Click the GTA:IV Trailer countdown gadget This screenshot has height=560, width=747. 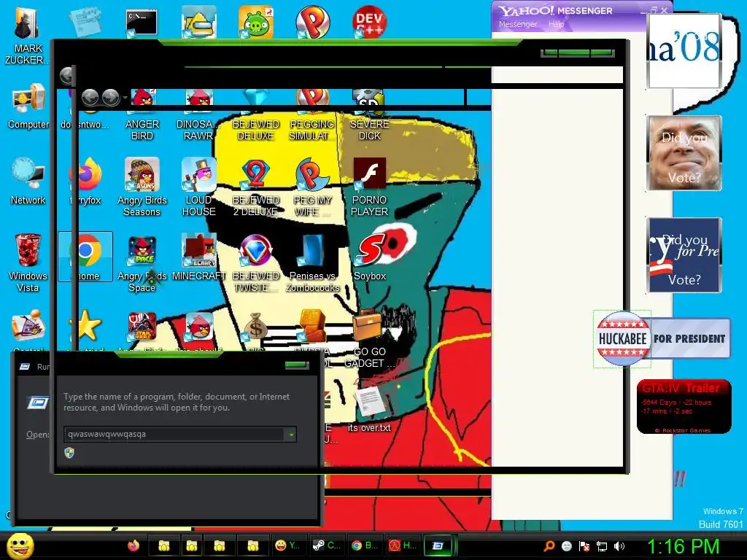pyautogui.click(x=684, y=406)
